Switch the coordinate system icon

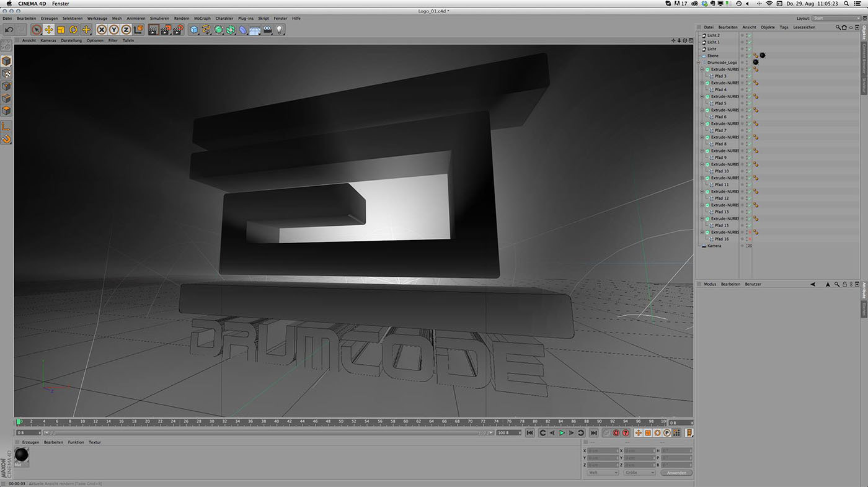(x=138, y=29)
